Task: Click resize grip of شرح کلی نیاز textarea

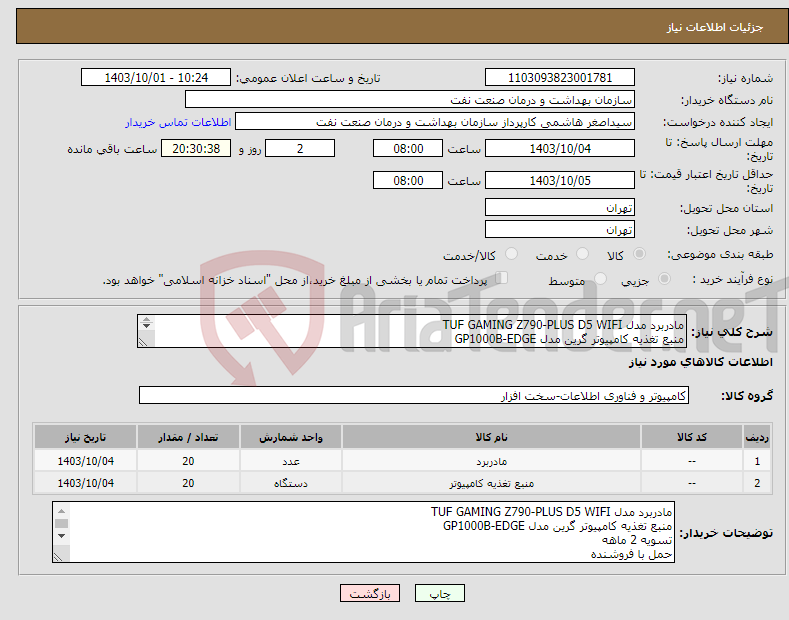Action: coord(143,342)
